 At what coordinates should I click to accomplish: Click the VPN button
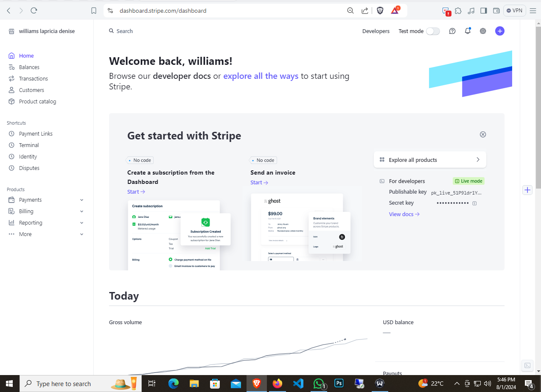[x=515, y=11]
